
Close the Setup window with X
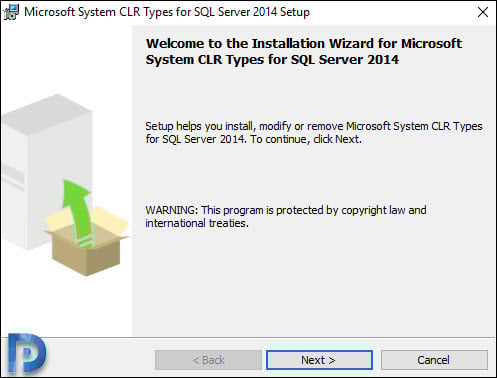pos(483,12)
